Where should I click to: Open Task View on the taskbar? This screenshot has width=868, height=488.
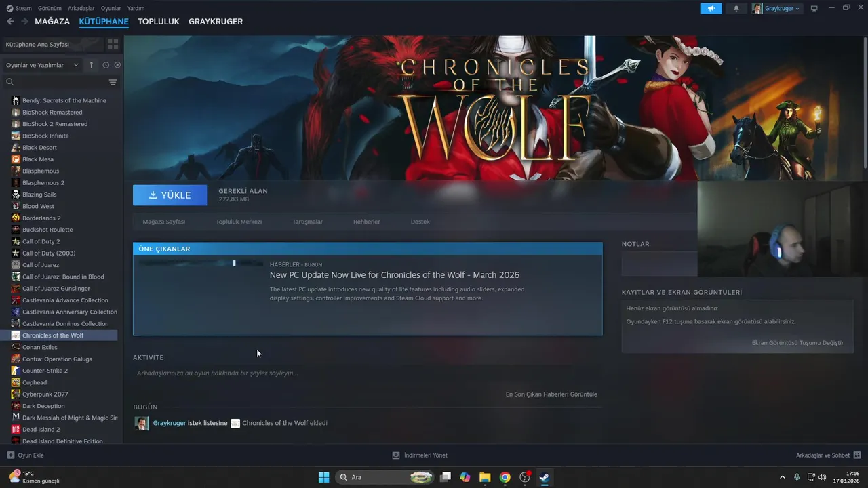tap(446, 477)
